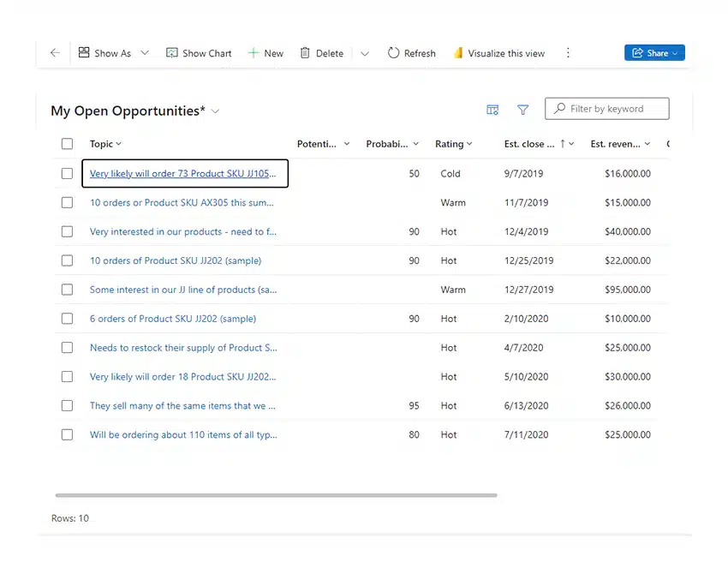Click the Est. close ascending sort arrow
728x568 pixels.
point(562,144)
